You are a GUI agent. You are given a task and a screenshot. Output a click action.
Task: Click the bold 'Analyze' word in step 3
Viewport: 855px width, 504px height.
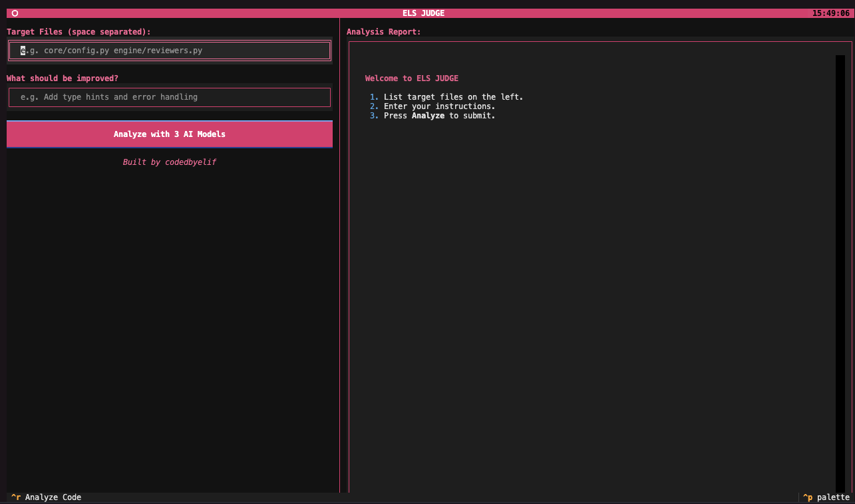point(428,116)
